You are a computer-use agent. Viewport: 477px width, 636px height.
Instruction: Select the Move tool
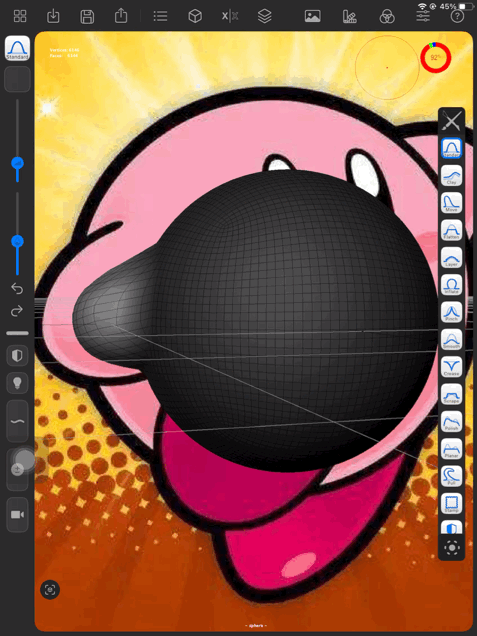pyautogui.click(x=451, y=203)
